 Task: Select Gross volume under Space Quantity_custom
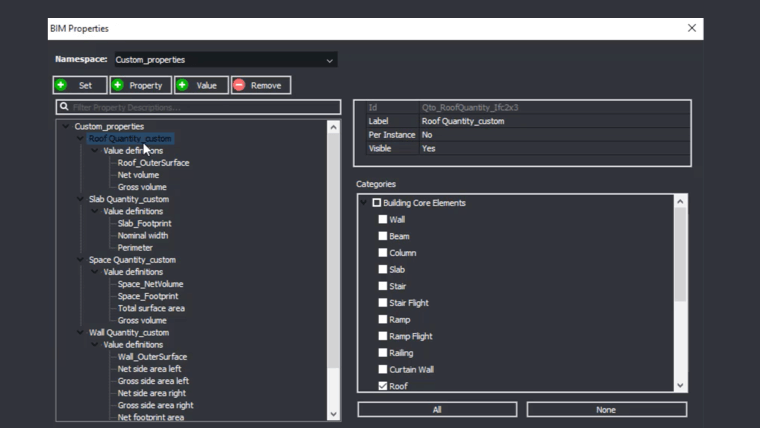coord(142,320)
